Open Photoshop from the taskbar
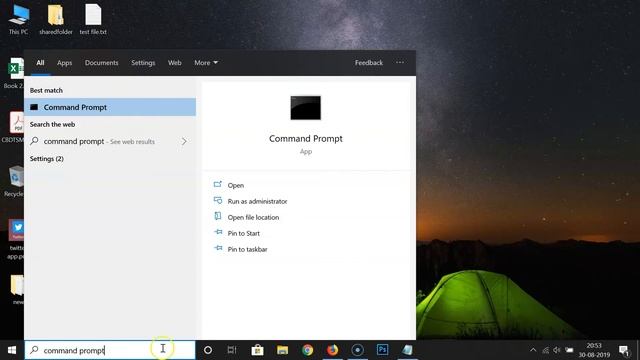The width and height of the screenshot is (640, 360). coord(382,350)
